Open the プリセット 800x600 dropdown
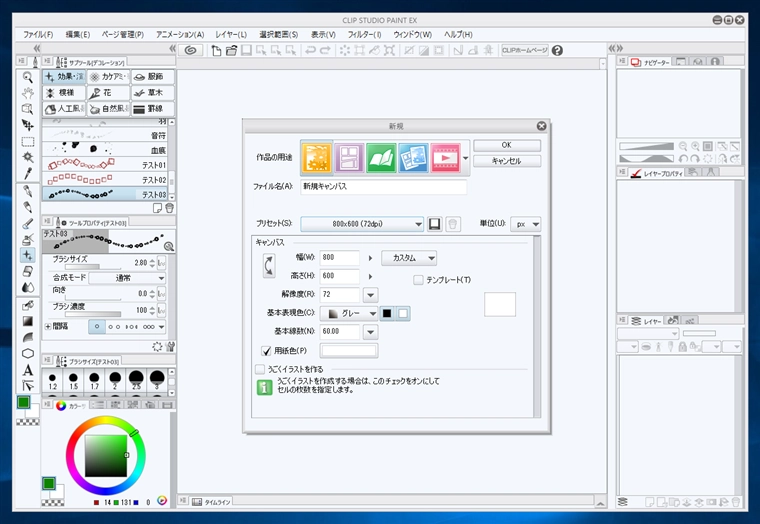This screenshot has width=760, height=524. [362, 224]
